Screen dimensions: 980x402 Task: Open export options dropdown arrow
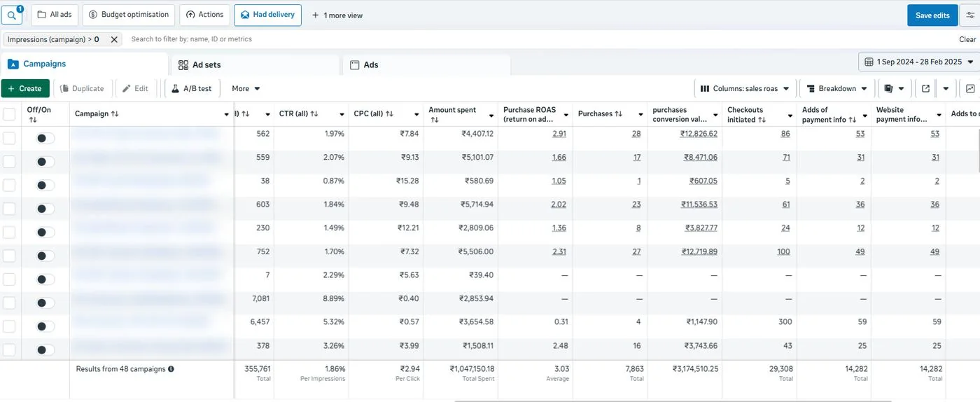coord(946,89)
